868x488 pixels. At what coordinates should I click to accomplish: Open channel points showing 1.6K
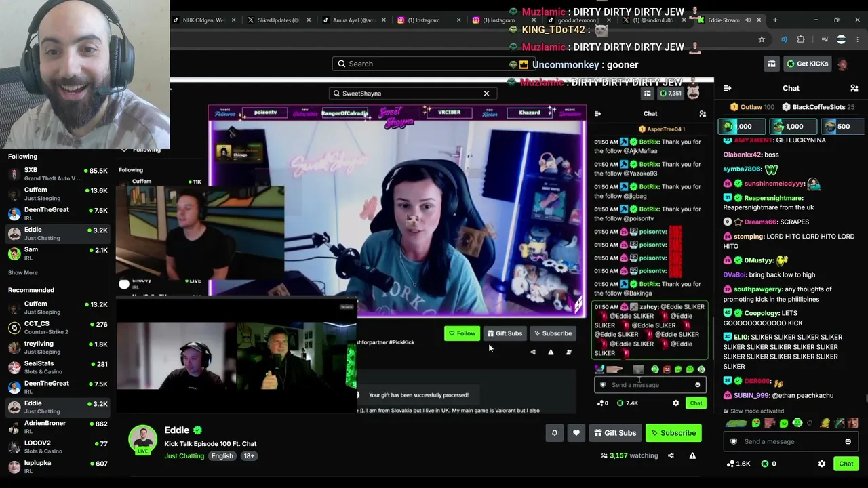pyautogui.click(x=738, y=464)
